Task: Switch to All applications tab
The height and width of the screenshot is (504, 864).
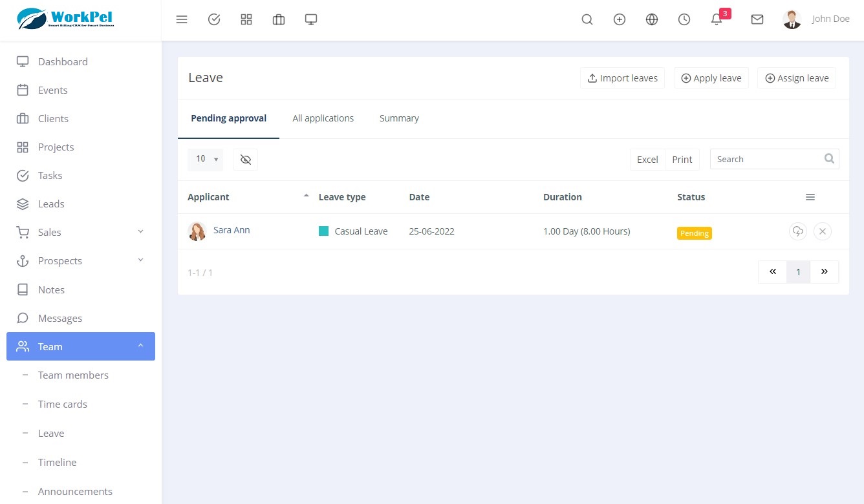Action: (323, 118)
